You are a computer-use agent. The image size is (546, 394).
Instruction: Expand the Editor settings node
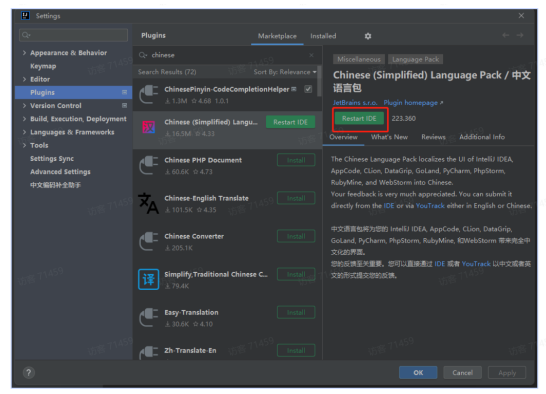24,79
